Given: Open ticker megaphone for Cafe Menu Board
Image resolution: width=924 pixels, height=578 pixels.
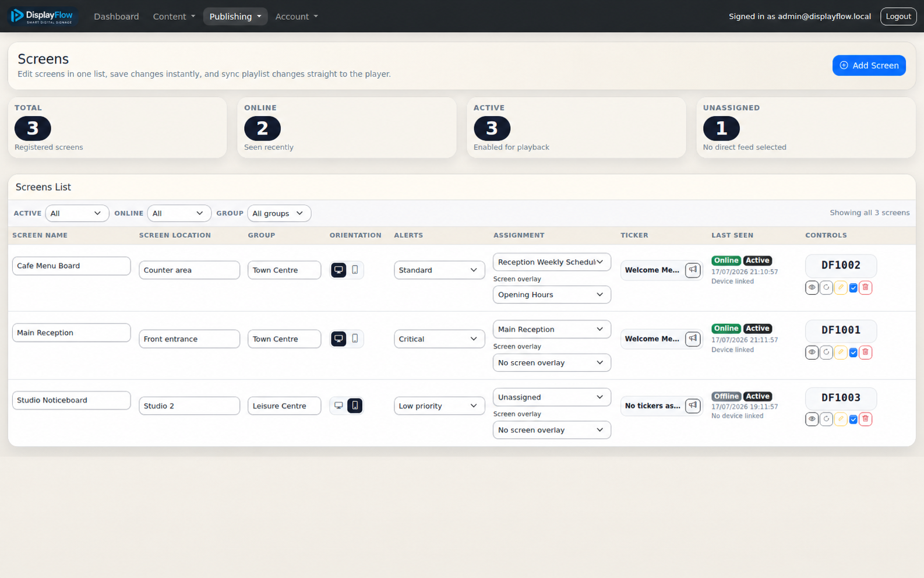Looking at the screenshot, I should [x=692, y=270].
